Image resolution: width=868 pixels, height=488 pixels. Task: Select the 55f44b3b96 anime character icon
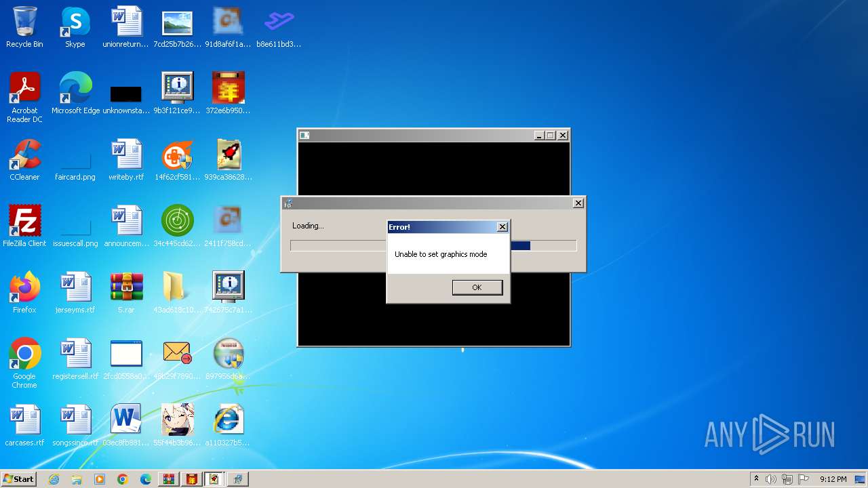pos(177,426)
